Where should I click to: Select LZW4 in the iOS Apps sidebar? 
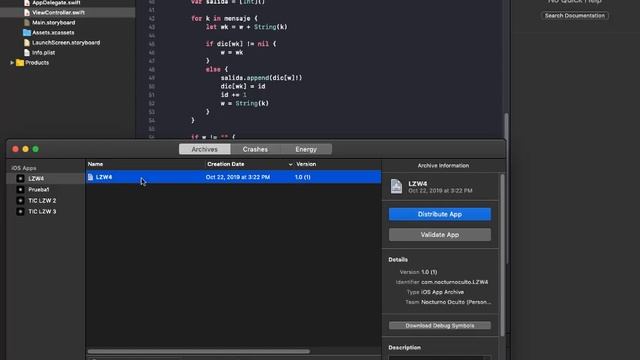36,178
